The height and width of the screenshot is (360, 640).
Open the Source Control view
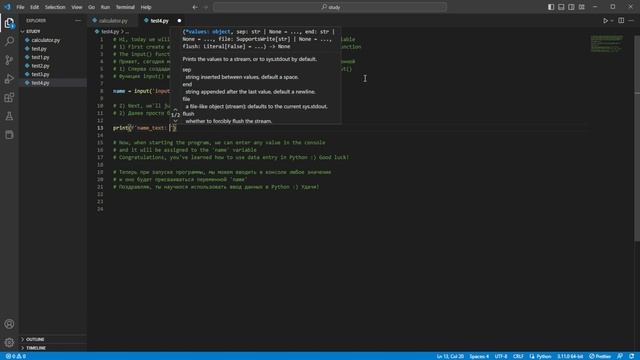coord(9,60)
